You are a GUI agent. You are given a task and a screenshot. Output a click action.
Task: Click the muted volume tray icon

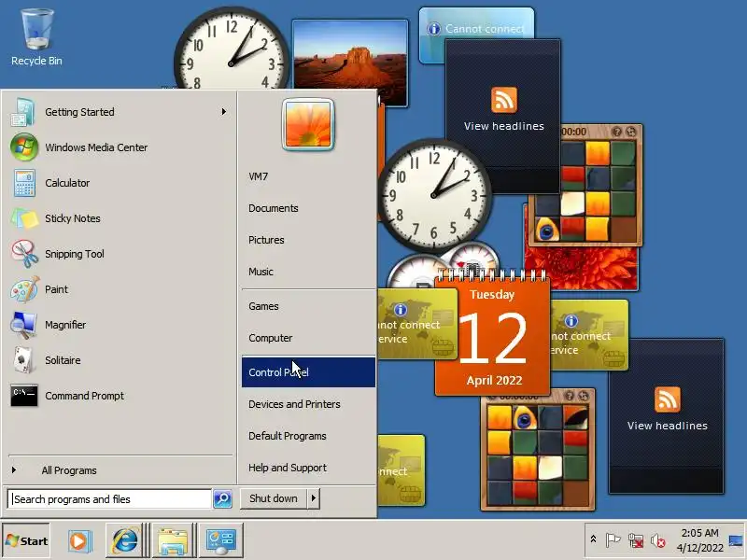[657, 540]
